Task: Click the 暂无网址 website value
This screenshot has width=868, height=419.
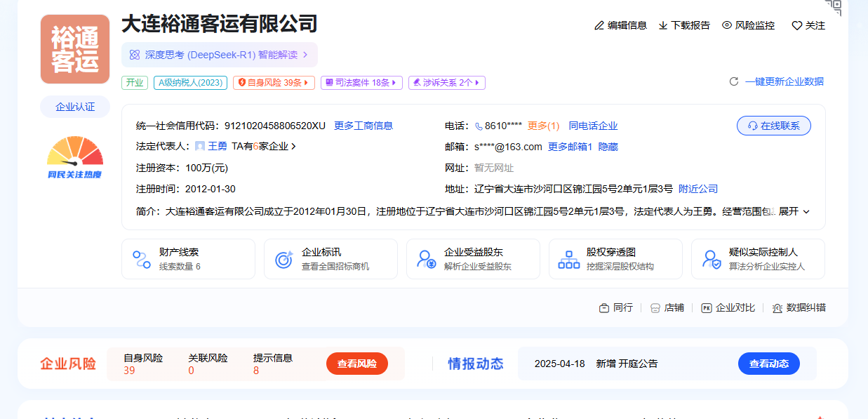Action: point(494,168)
